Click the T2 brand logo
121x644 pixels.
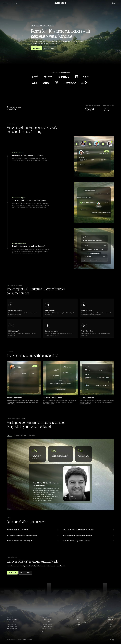coord(35,83)
